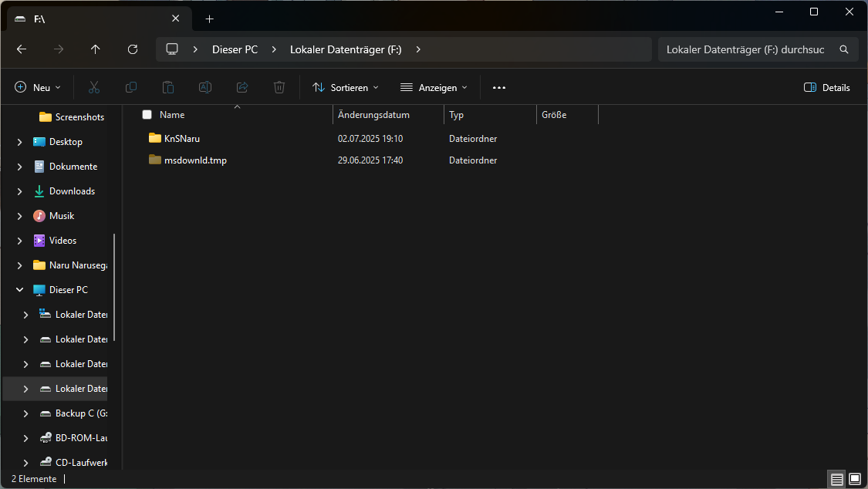This screenshot has height=489, width=868.
Task: Click the Paste icon
Action: point(167,87)
